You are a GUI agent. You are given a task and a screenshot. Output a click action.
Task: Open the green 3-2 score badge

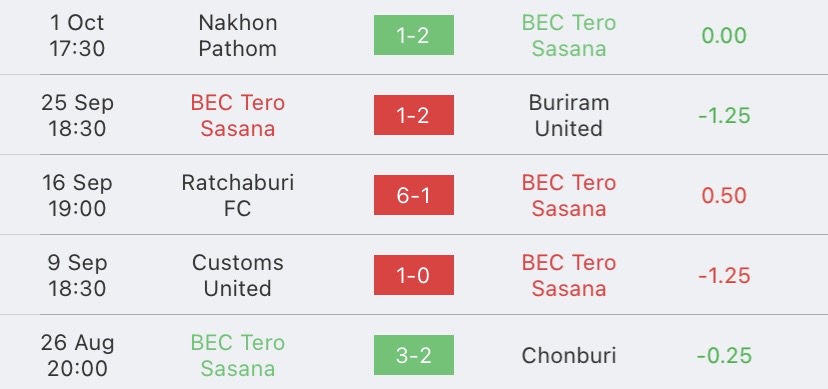(x=413, y=355)
